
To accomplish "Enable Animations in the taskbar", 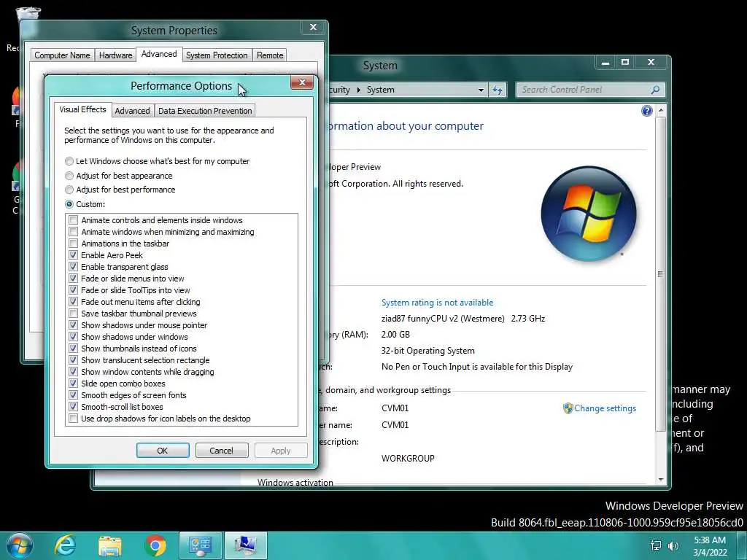I will tap(73, 244).
